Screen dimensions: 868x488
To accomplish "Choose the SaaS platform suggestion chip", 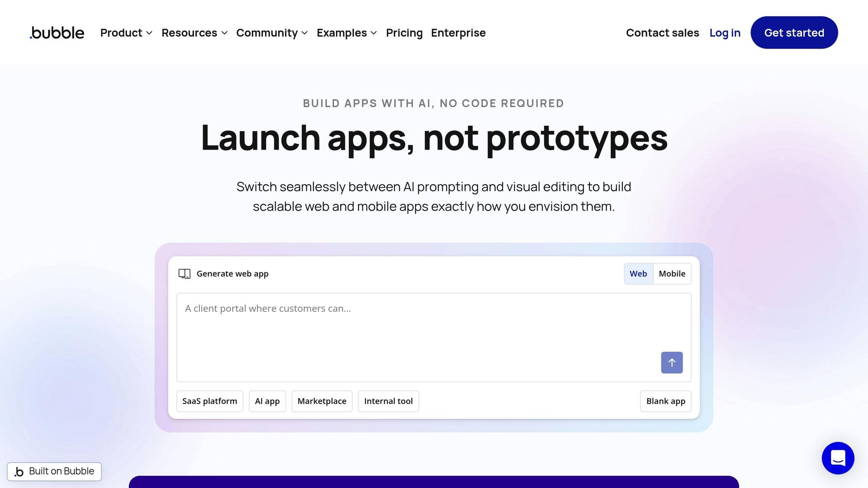I will [210, 401].
